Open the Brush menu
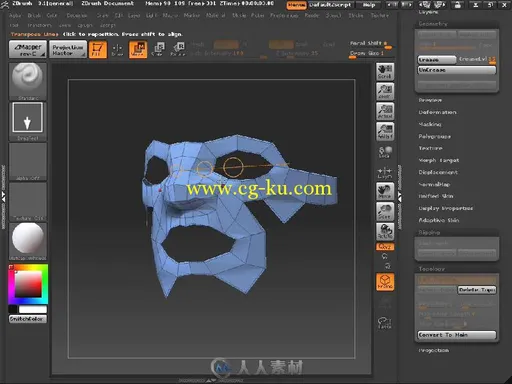Image resolution: width=512 pixels, height=384 pixels. tap(34, 15)
